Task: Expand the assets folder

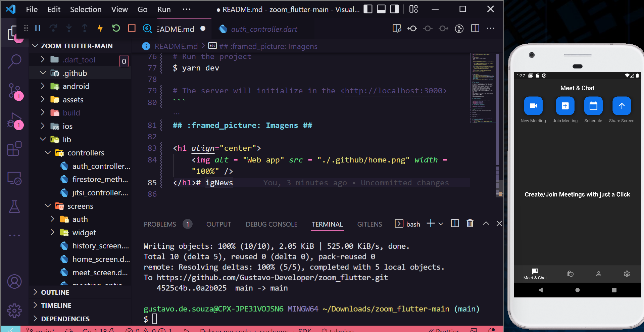Action: 80,100
